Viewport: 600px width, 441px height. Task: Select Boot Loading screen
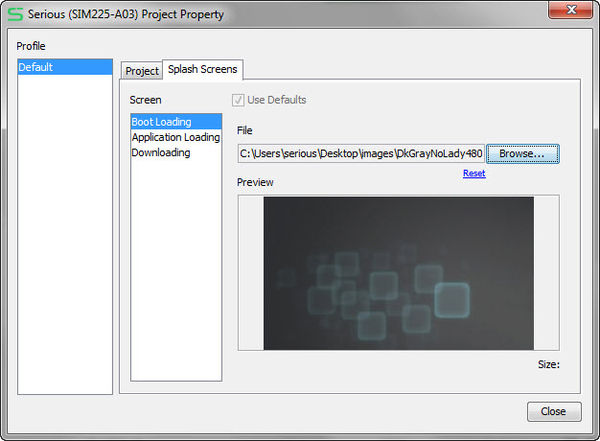176,122
